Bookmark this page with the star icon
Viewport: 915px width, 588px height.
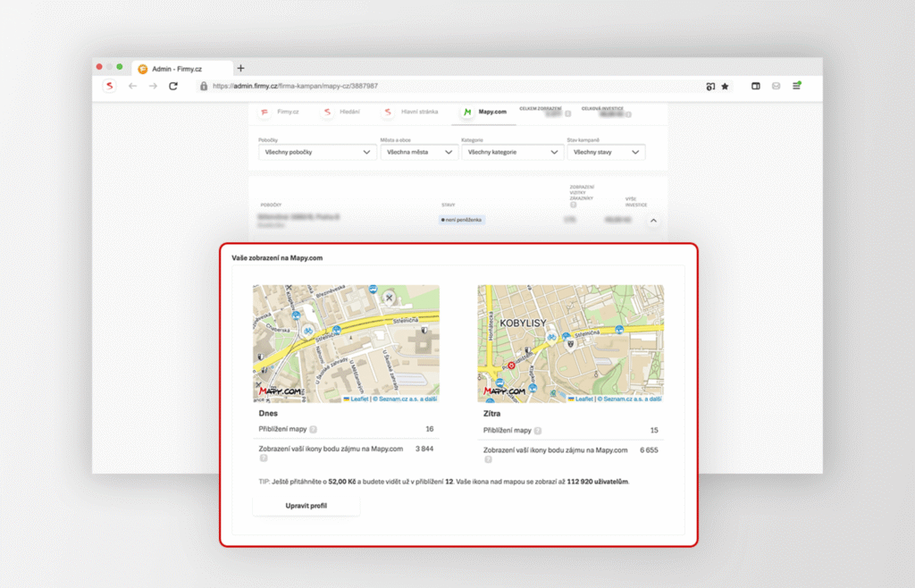click(725, 87)
